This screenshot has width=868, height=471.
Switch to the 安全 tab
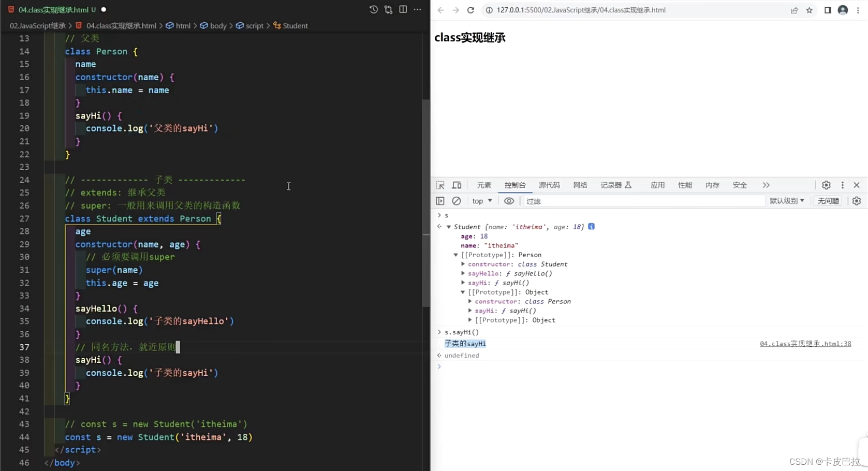tap(740, 185)
